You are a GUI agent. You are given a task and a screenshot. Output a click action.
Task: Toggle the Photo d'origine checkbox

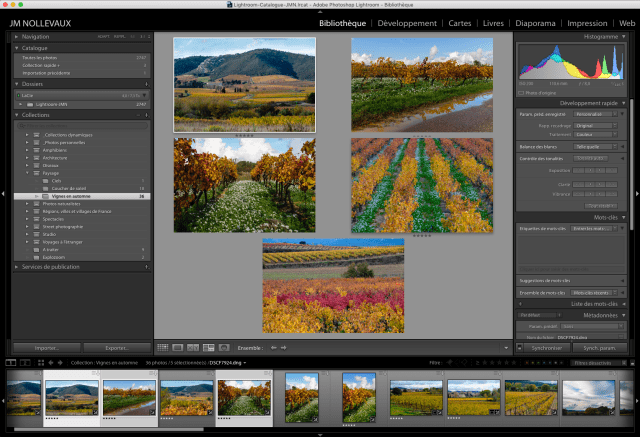point(522,92)
